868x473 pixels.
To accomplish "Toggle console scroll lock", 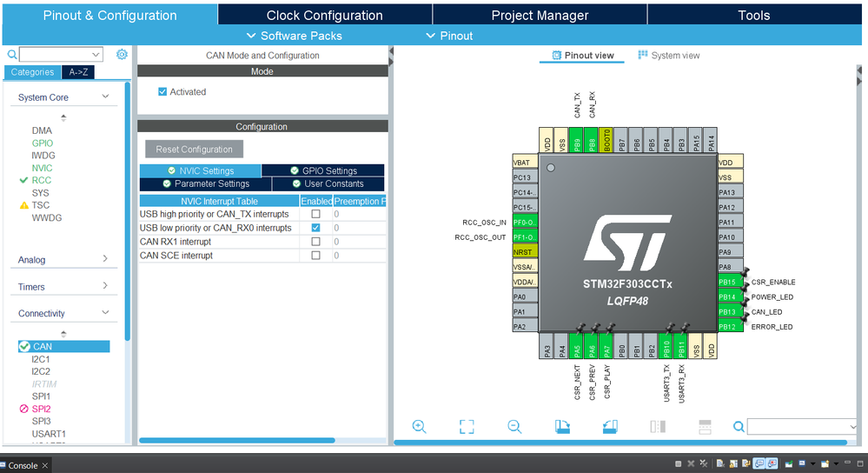I will click(x=733, y=463).
